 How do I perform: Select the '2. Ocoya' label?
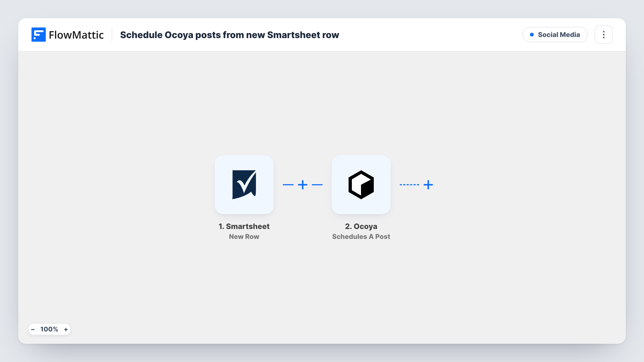(x=361, y=226)
